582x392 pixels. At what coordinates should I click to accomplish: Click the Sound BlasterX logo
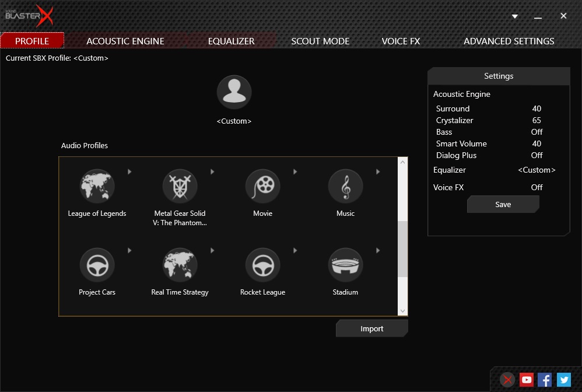(29, 16)
